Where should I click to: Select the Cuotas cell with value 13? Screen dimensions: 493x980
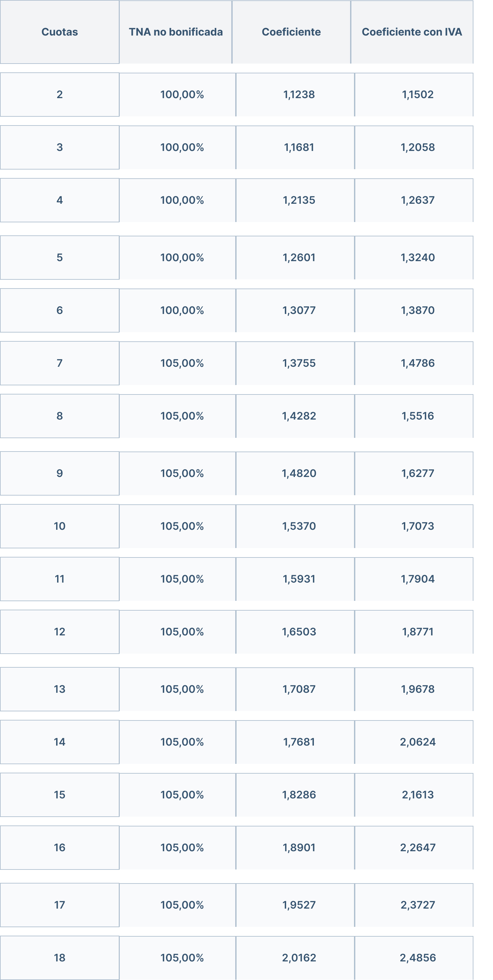point(59,689)
